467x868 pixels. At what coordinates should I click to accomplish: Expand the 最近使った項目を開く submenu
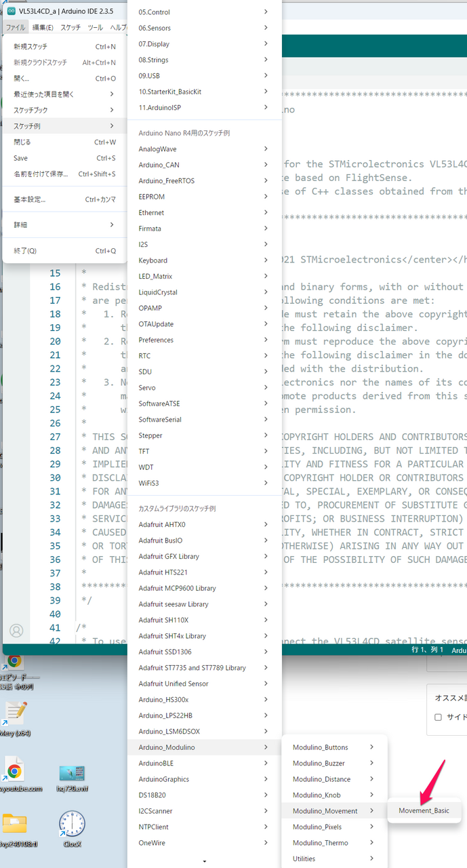click(64, 94)
